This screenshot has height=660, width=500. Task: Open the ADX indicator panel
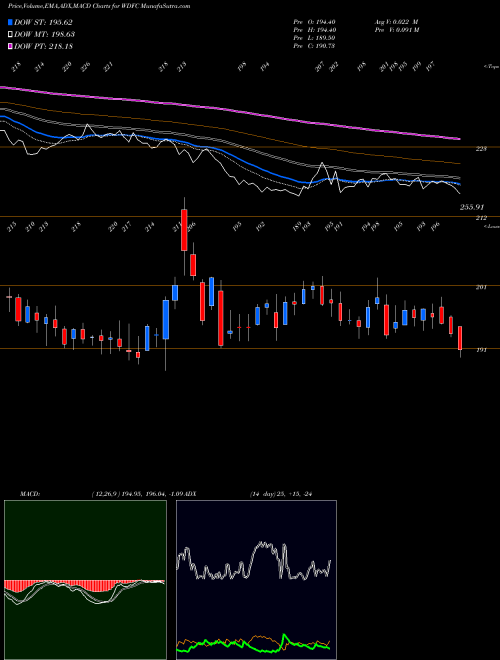(x=256, y=580)
